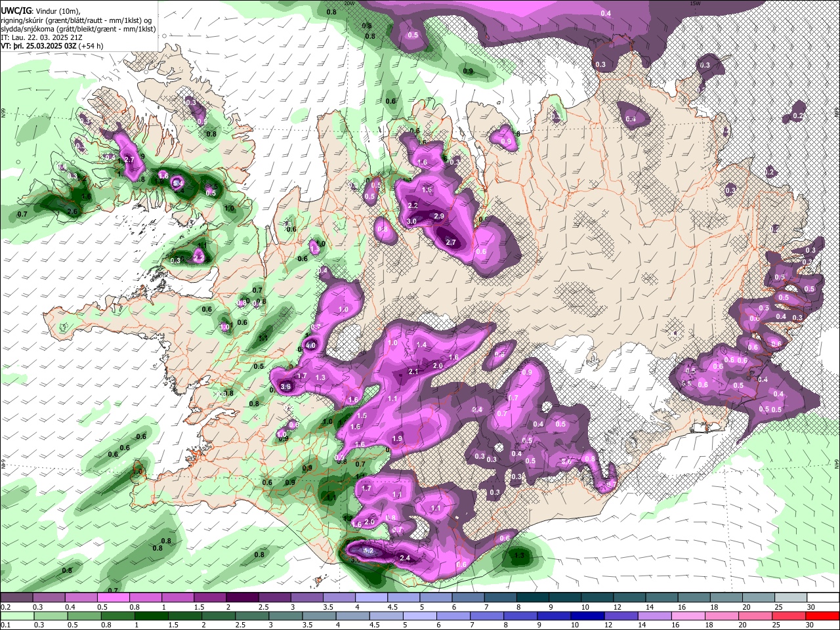Viewport: 840px width, 630px height.
Task: Pick the bright pink 0.5 snow legend swatch
Action: [x=113, y=597]
